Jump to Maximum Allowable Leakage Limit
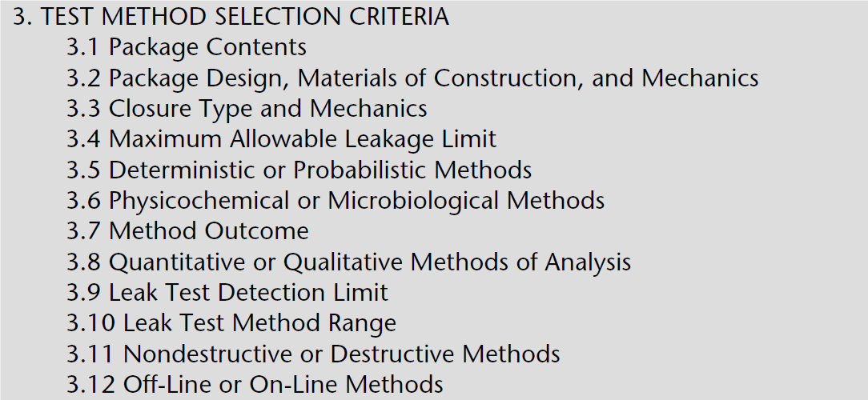This screenshot has width=868, height=400. point(281,139)
